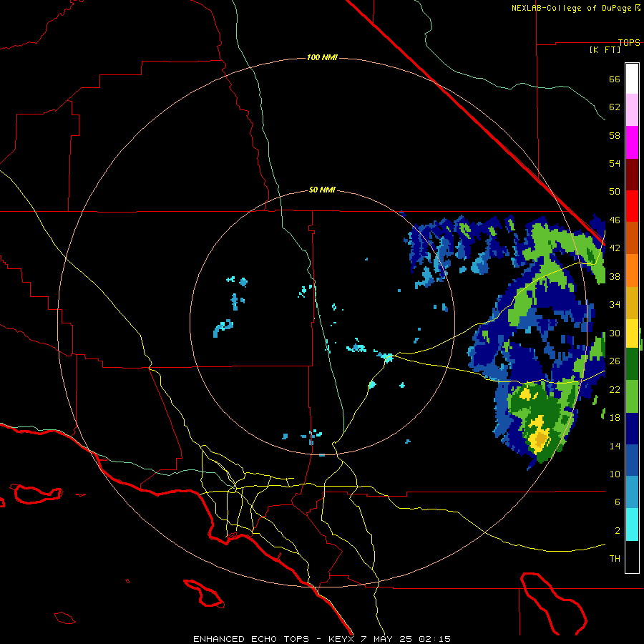644x644 pixels.
Task: Click the medium blue 10 legend swatch
Action: pyautogui.click(x=632, y=461)
